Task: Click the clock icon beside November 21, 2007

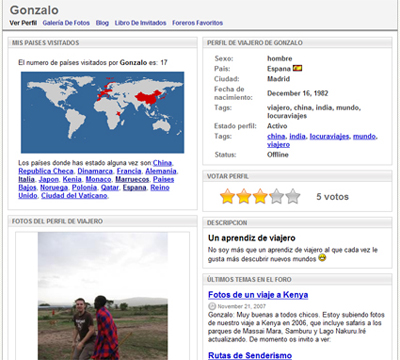Action: tap(212, 306)
